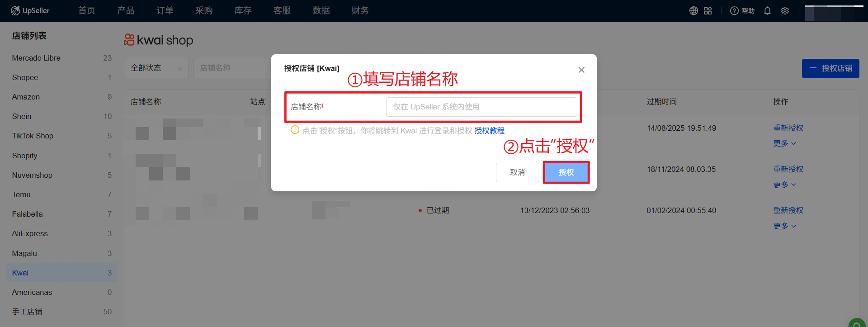Close the Kwai authorization dialog
This screenshot has width=868, height=327.
coord(581,70)
